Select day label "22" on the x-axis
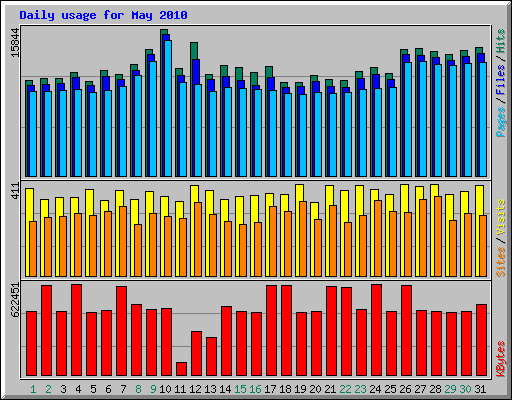 coord(345,389)
